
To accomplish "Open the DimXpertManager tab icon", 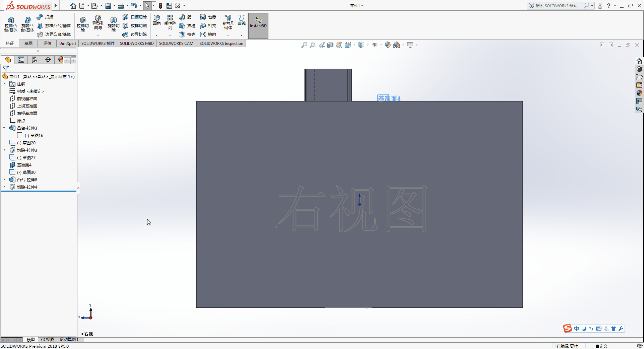I will tap(48, 60).
